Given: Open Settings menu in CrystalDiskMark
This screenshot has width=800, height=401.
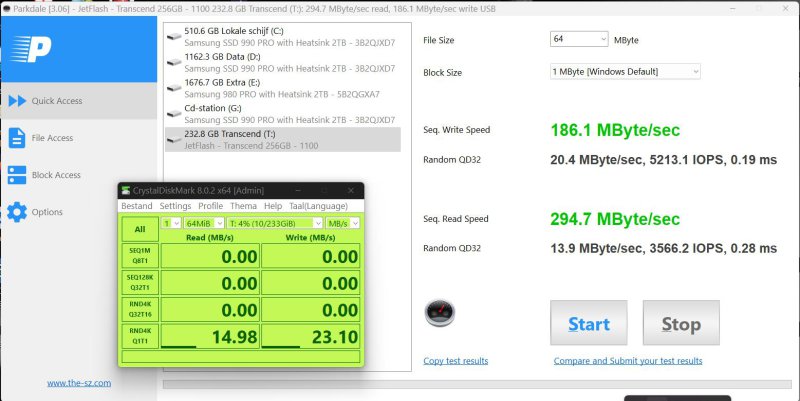Looking at the screenshot, I should click(175, 206).
